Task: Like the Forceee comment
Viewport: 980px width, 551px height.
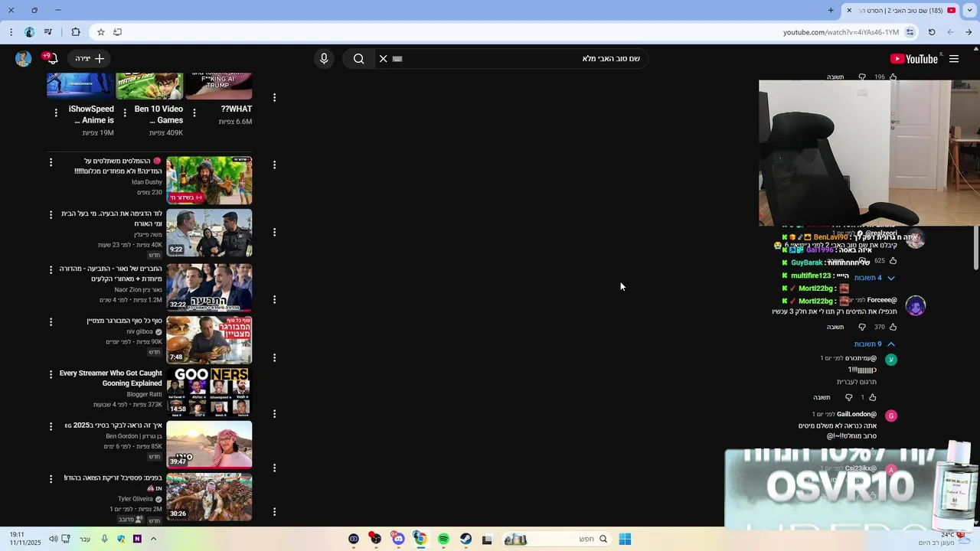Action: (893, 327)
